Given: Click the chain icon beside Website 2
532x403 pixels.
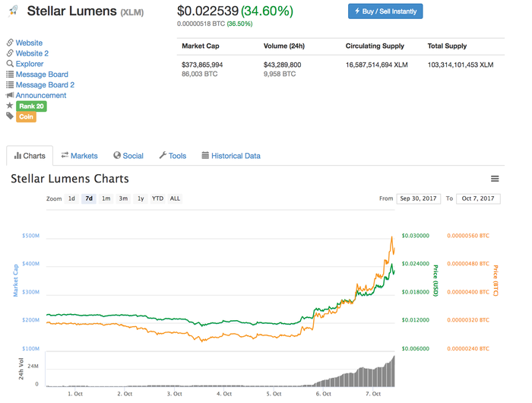Looking at the screenshot, I should [x=10, y=53].
